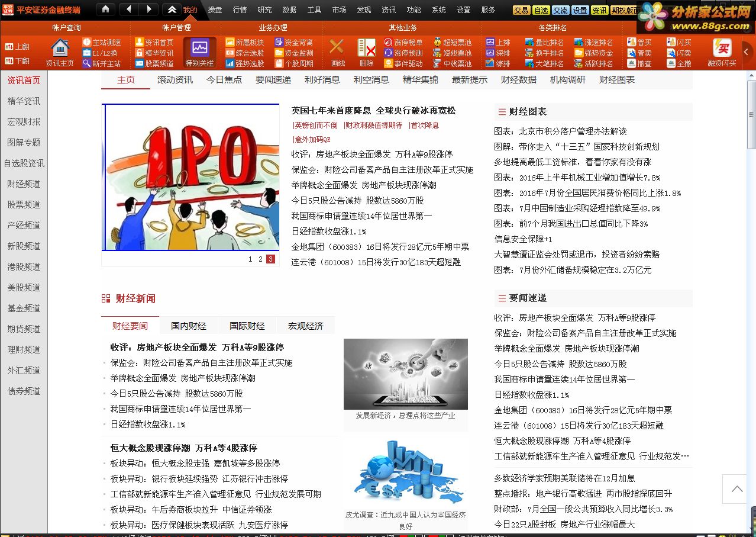Open 资金背离 ribbon item
This screenshot has width=756, height=537.
point(294,42)
